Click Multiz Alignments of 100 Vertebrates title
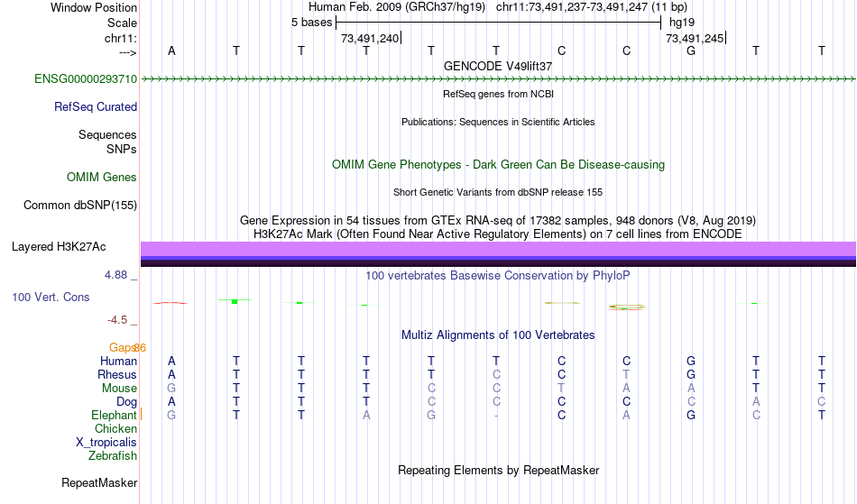The height and width of the screenshot is (504, 857). click(498, 335)
